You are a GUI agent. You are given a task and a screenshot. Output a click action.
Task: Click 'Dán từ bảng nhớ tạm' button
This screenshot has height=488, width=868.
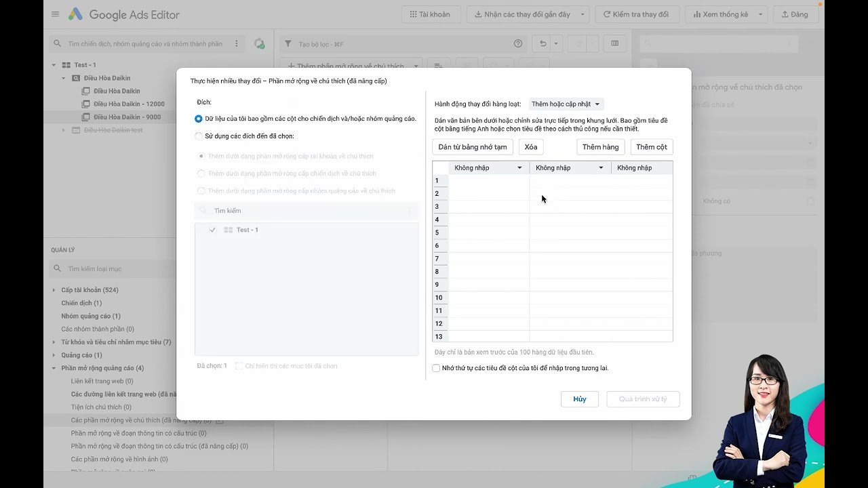pyautogui.click(x=472, y=147)
